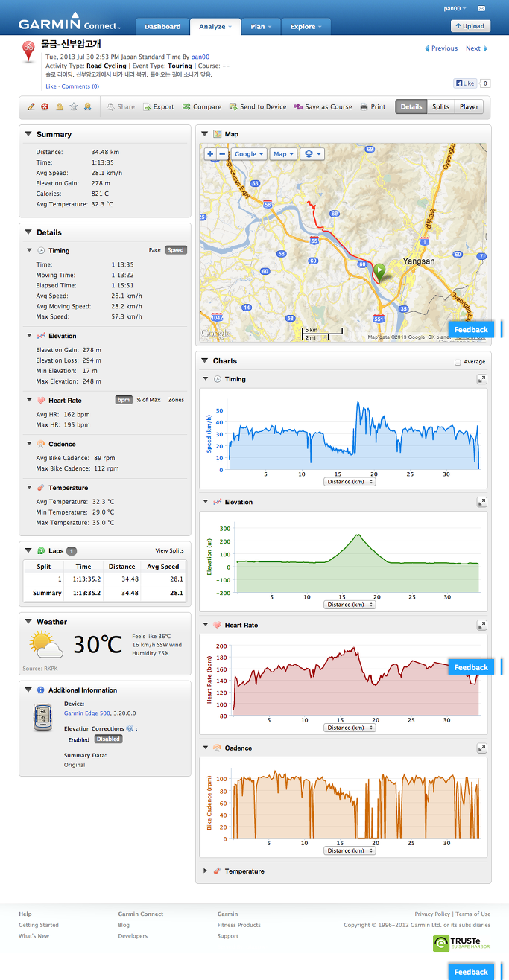The width and height of the screenshot is (509, 980).
Task: Switch to the Splits view
Action: [440, 107]
